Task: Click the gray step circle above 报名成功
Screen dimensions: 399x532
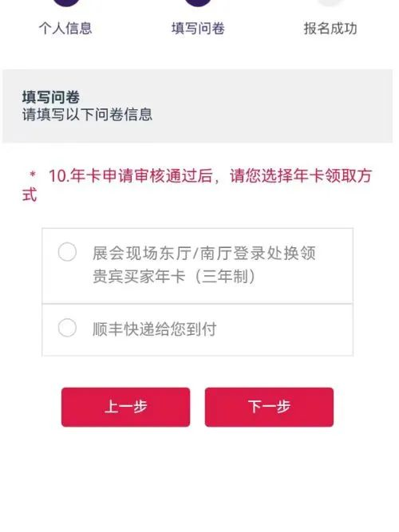Action: pos(330,2)
